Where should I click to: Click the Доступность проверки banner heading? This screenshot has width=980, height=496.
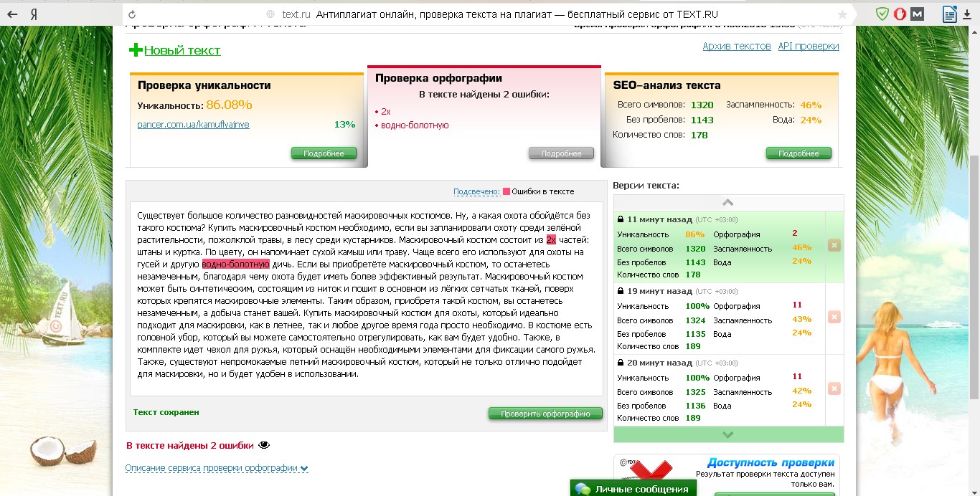[771, 462]
